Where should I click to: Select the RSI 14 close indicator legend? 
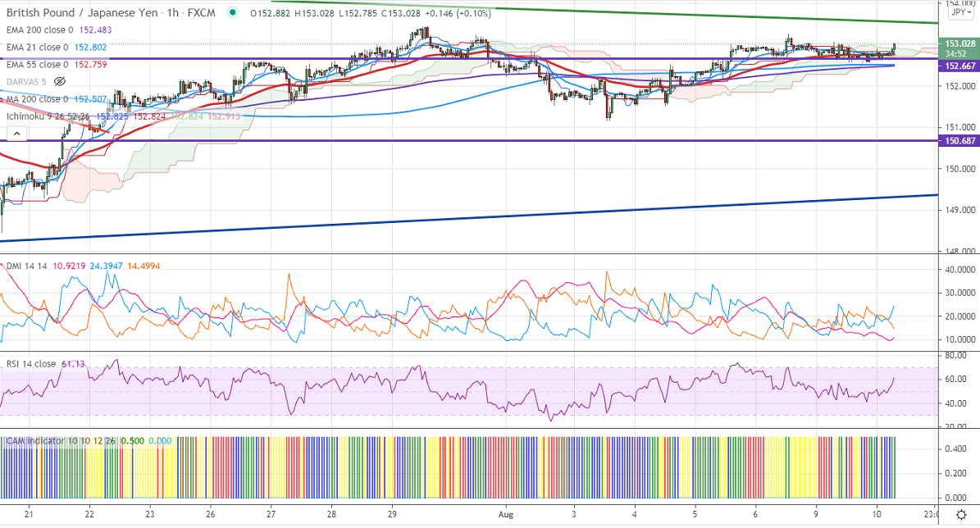tap(32, 364)
